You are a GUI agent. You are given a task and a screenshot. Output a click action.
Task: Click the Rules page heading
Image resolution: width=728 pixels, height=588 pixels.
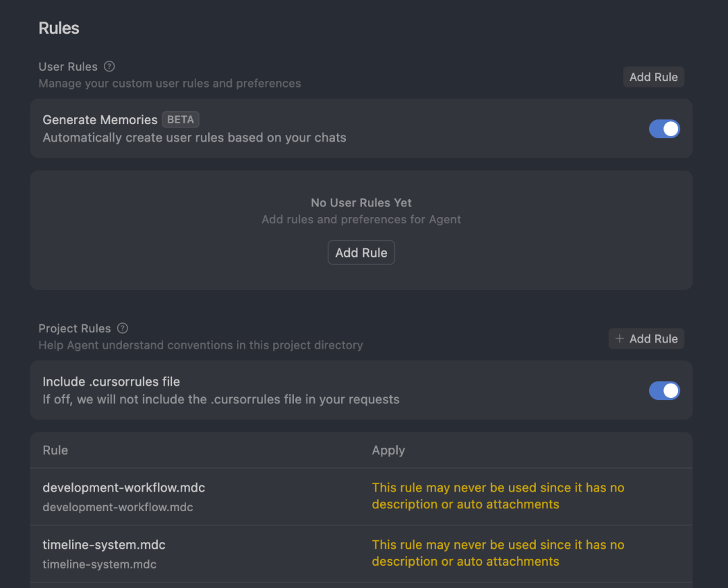click(x=59, y=28)
